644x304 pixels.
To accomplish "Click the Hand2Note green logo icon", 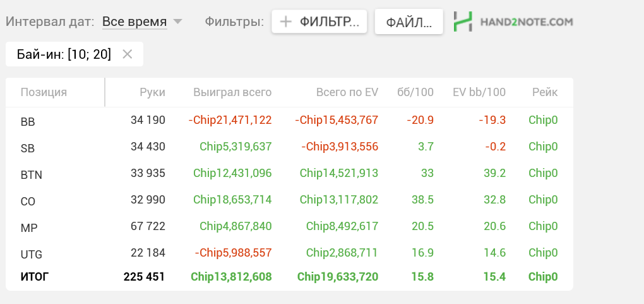I will 463,21.
